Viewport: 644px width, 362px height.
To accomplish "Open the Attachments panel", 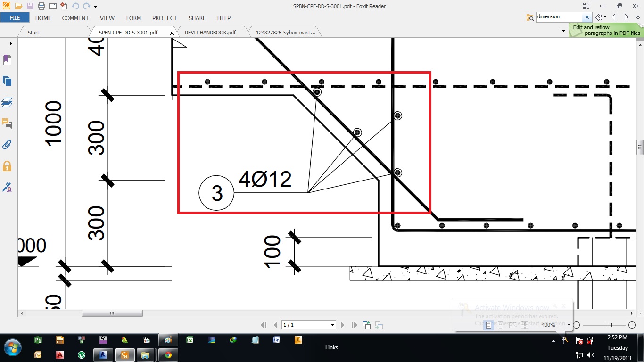I will 7,144.
